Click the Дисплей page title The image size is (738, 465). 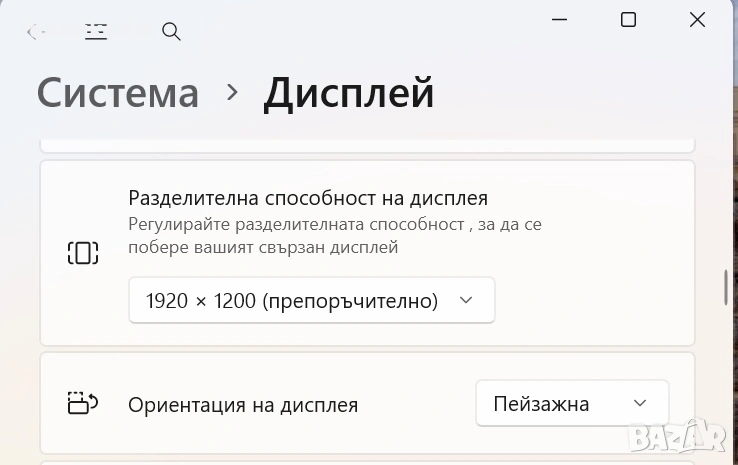[349, 93]
